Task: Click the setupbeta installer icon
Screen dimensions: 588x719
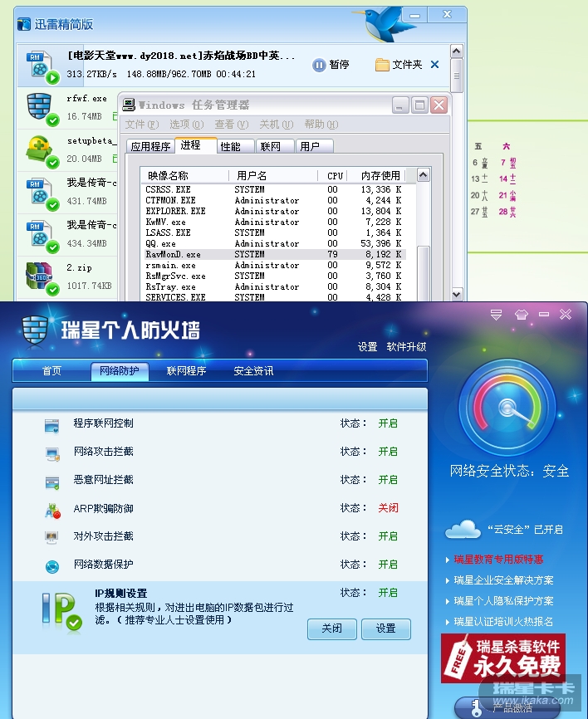Action: (41, 150)
